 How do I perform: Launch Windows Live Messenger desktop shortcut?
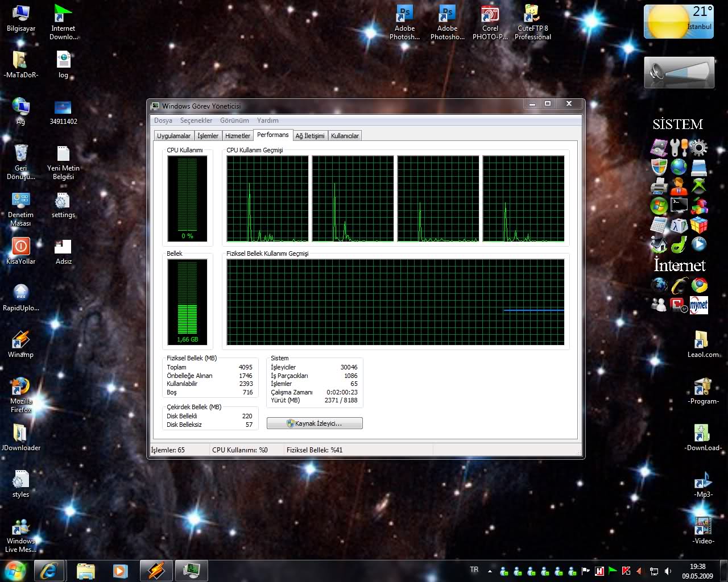20,534
